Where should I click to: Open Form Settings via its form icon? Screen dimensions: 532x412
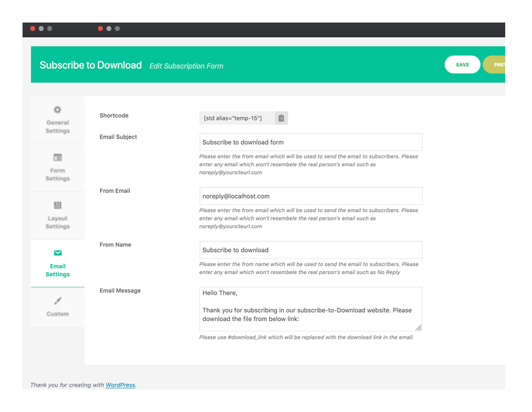(x=58, y=158)
